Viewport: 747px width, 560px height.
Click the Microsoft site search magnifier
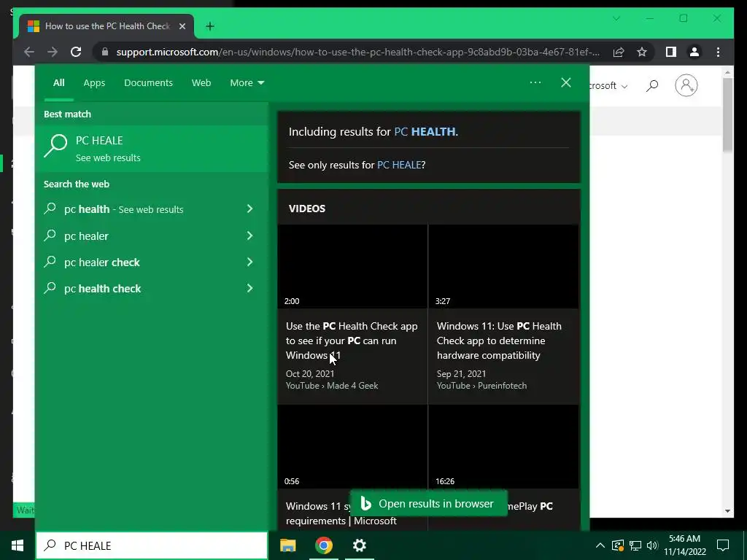652,86
